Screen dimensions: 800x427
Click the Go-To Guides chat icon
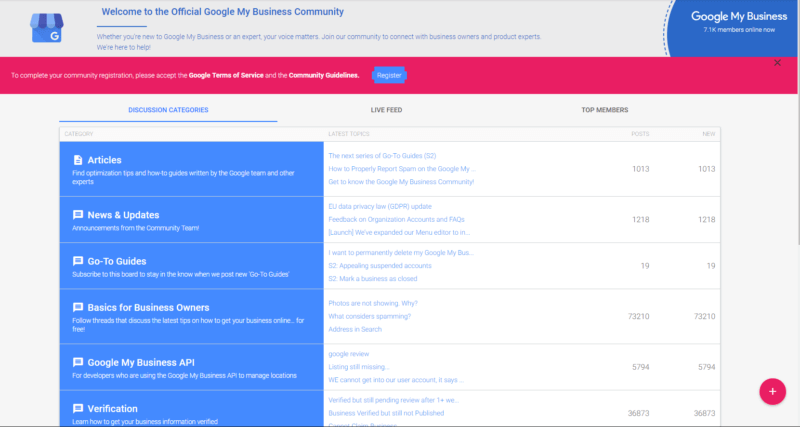(x=78, y=261)
